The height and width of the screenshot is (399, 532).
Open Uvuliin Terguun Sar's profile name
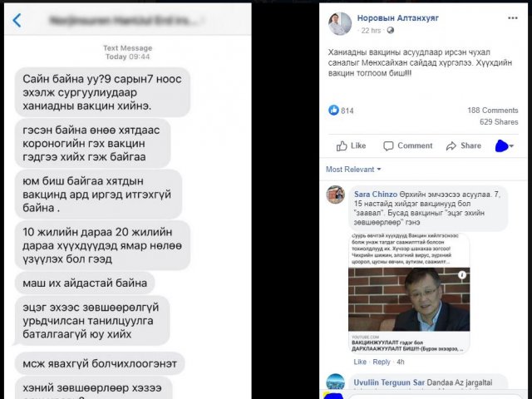389,382
